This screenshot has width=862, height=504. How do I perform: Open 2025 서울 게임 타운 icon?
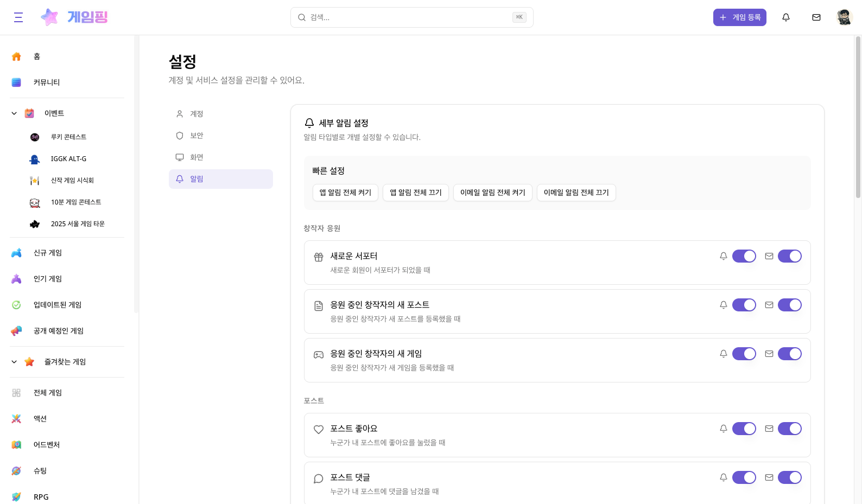pos(35,224)
